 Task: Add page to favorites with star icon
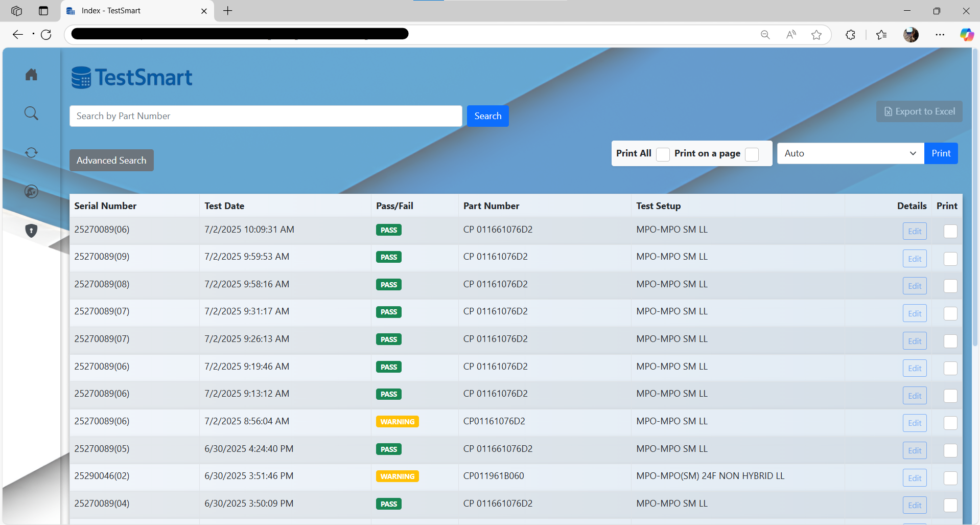click(816, 35)
